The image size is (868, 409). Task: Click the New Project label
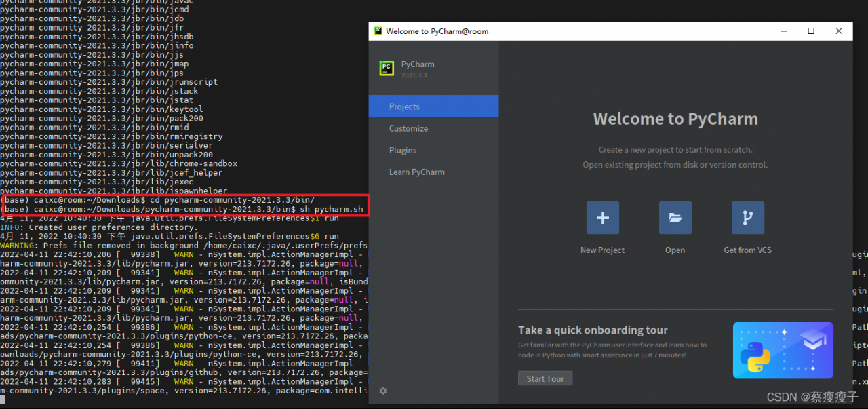click(602, 250)
